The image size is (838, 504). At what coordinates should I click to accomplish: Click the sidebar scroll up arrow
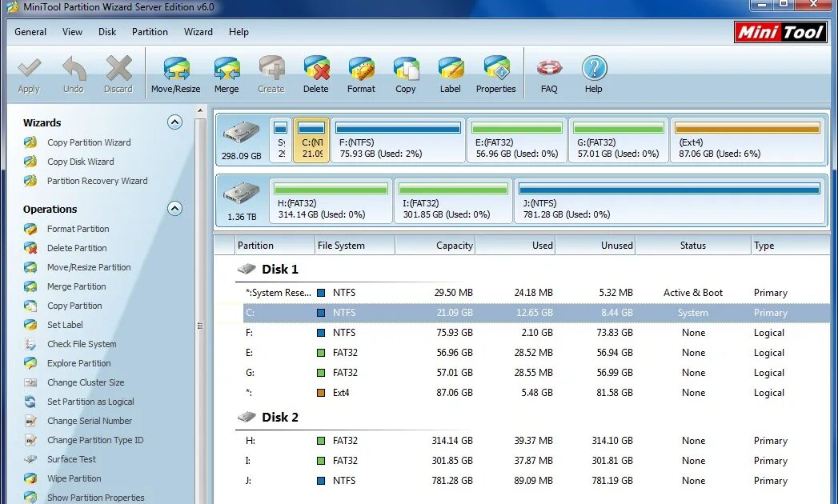(x=200, y=111)
